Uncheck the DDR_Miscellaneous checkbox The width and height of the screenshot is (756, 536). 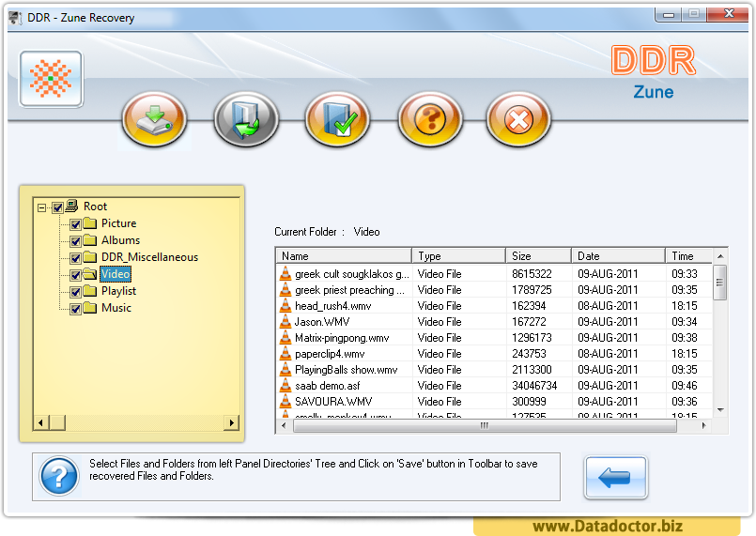[75, 258]
